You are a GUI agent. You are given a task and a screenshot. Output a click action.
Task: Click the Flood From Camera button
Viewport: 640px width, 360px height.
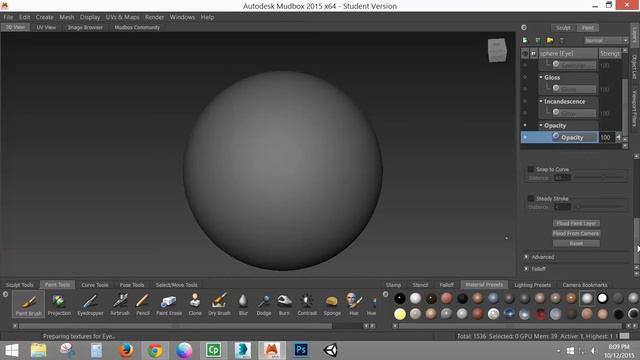pos(576,233)
